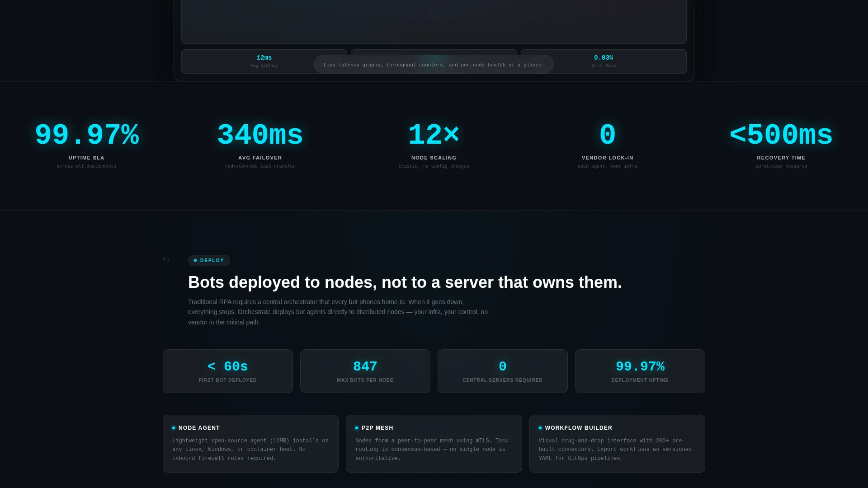The height and width of the screenshot is (488, 868).
Task: Click the FIRST BOT DEPLOYED label
Action: [228, 380]
